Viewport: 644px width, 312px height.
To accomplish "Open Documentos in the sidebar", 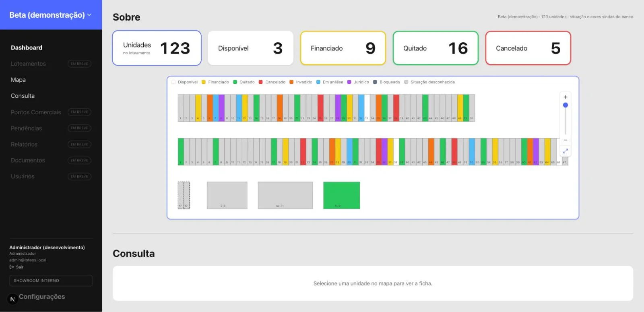I will click(28, 160).
